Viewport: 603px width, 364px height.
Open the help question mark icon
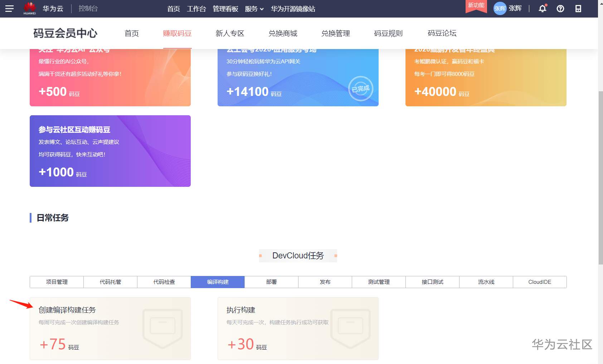(560, 9)
